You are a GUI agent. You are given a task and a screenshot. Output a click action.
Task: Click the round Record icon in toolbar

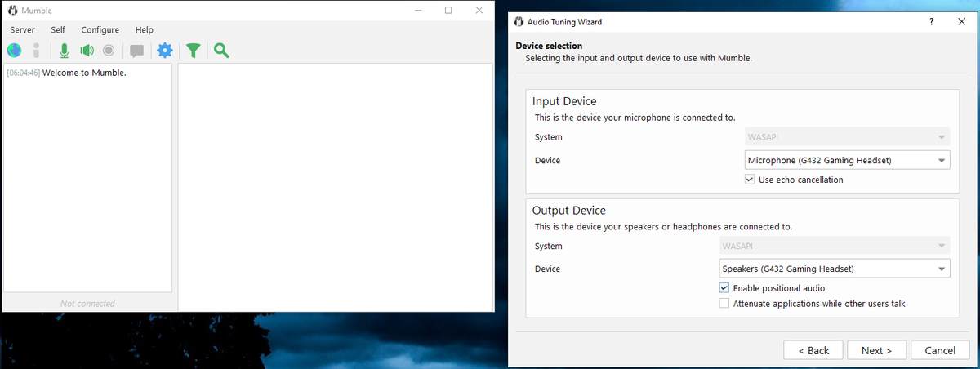(x=109, y=51)
